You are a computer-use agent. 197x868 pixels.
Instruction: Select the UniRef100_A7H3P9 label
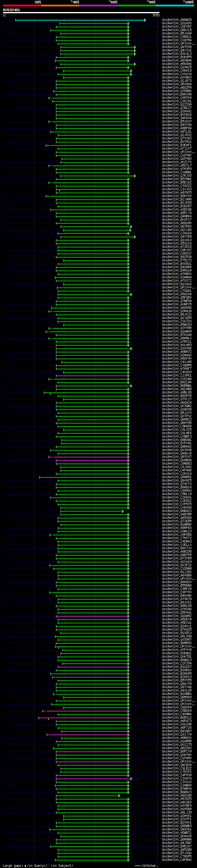[177, 169]
